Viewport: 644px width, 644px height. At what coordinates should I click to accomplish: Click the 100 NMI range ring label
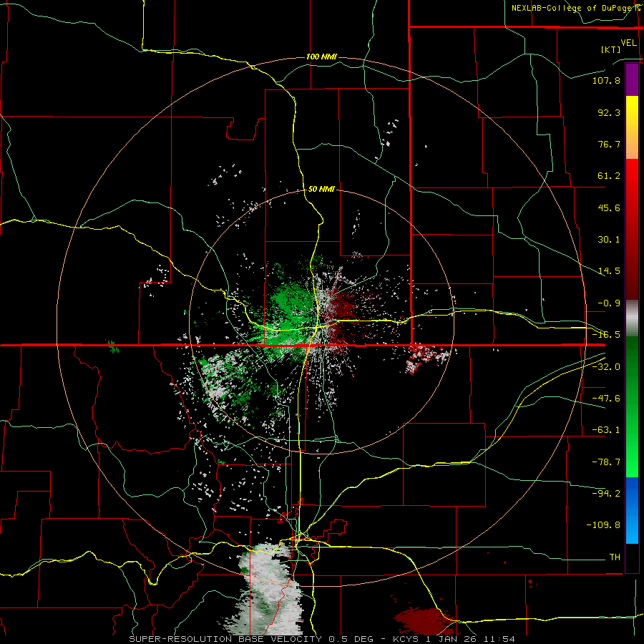321,57
